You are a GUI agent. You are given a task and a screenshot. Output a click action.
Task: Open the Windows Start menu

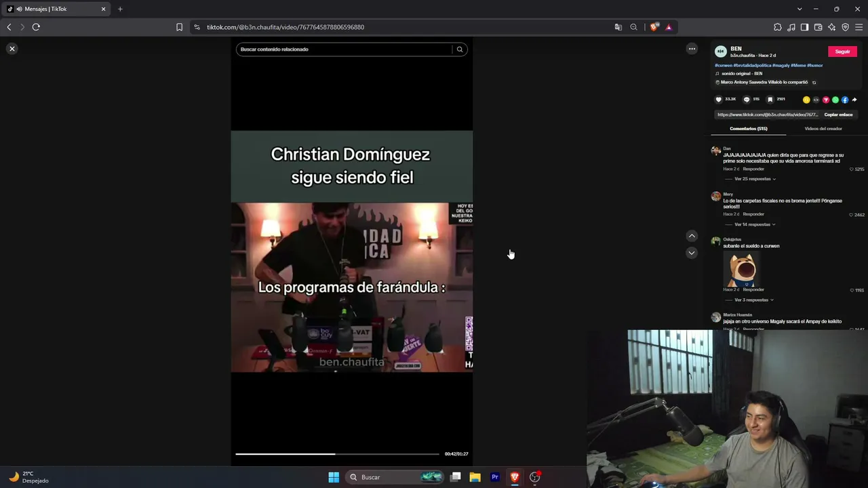334,477
